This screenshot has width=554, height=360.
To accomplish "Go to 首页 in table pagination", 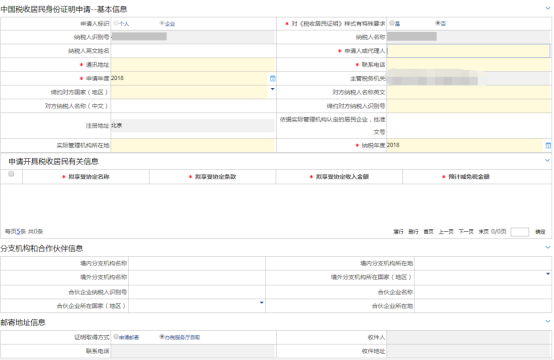I will [x=429, y=232].
